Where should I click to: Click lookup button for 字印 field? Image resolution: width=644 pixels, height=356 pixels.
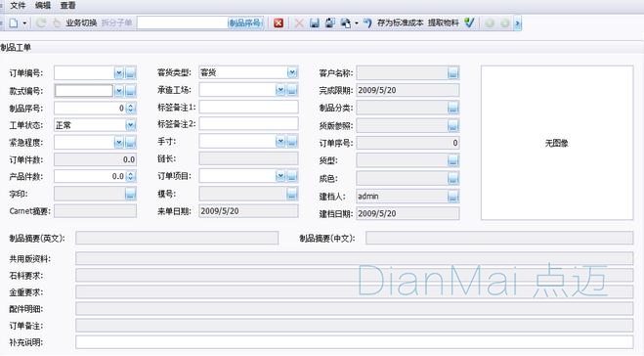click(x=130, y=194)
